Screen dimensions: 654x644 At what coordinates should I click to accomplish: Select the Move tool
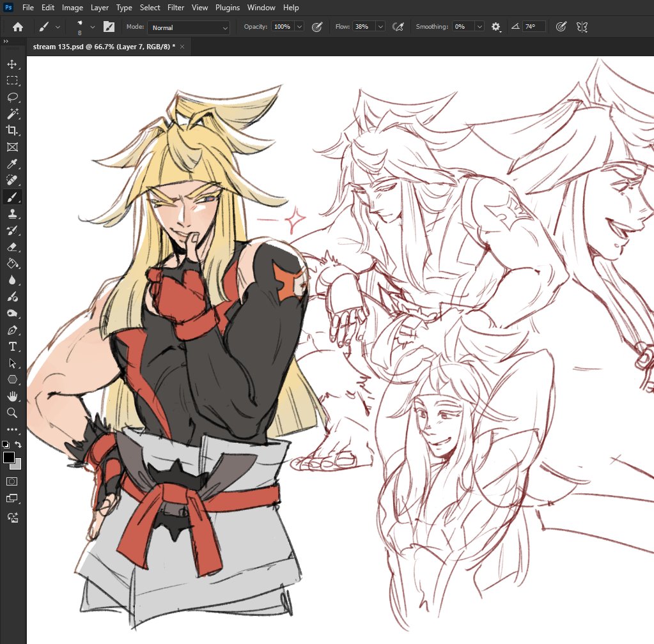point(12,64)
